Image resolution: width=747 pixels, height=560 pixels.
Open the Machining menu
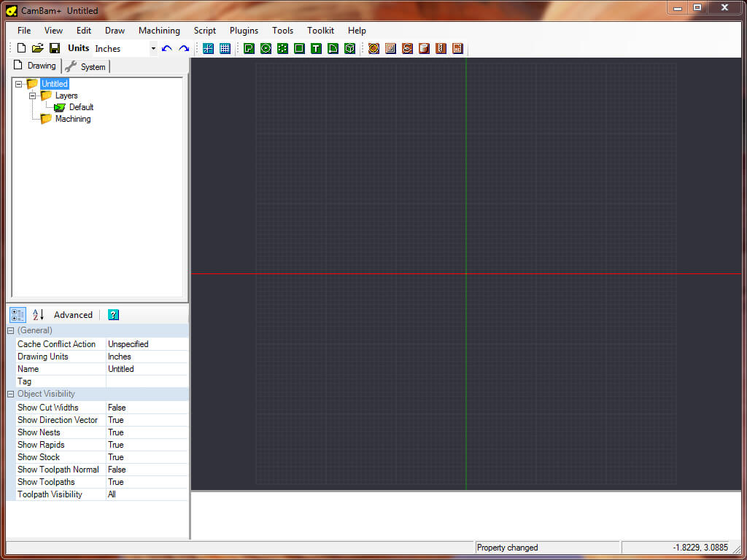(159, 31)
